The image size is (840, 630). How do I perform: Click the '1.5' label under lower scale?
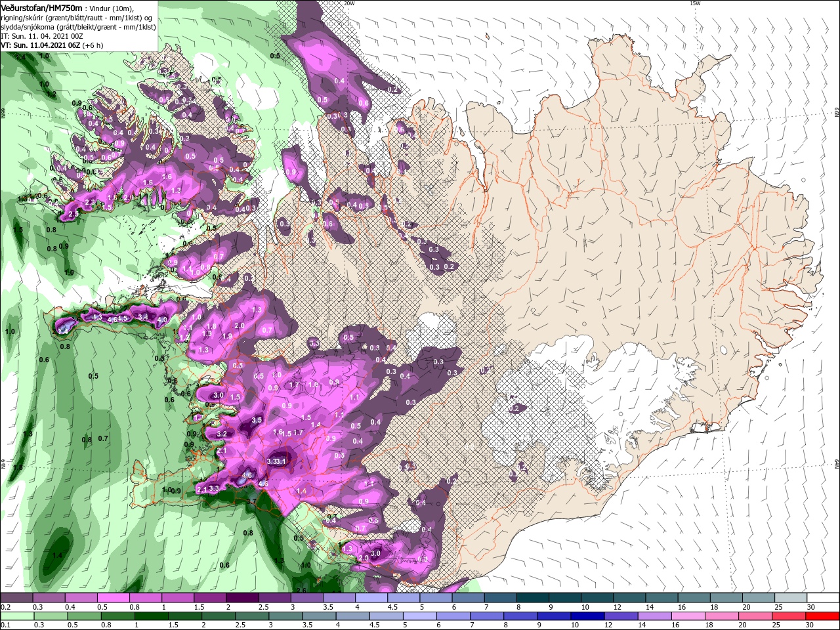click(x=174, y=625)
